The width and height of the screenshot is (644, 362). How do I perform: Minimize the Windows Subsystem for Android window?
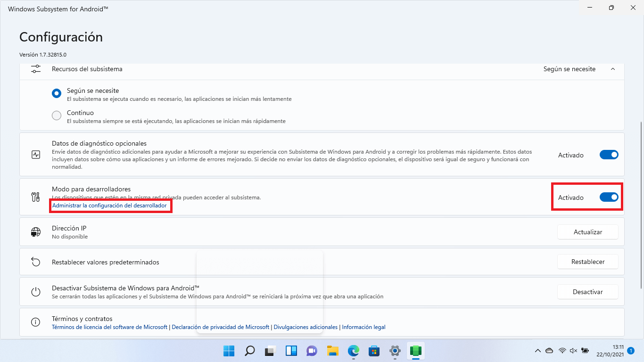pyautogui.click(x=589, y=8)
